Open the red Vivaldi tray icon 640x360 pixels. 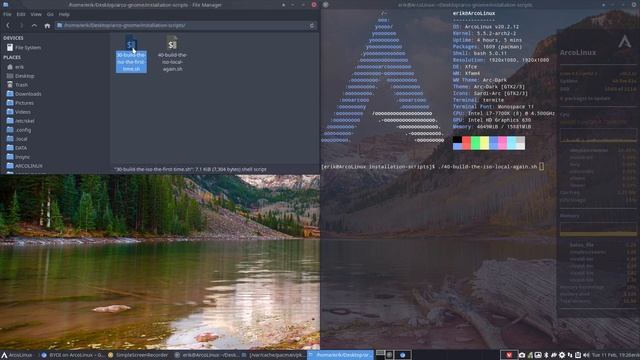509,355
